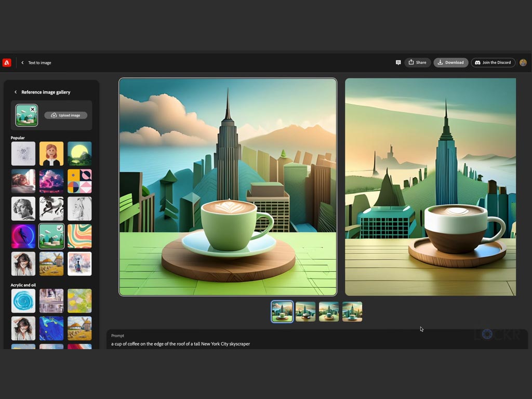Click the Download button
Viewport: 532px width, 399px height.
pos(450,62)
